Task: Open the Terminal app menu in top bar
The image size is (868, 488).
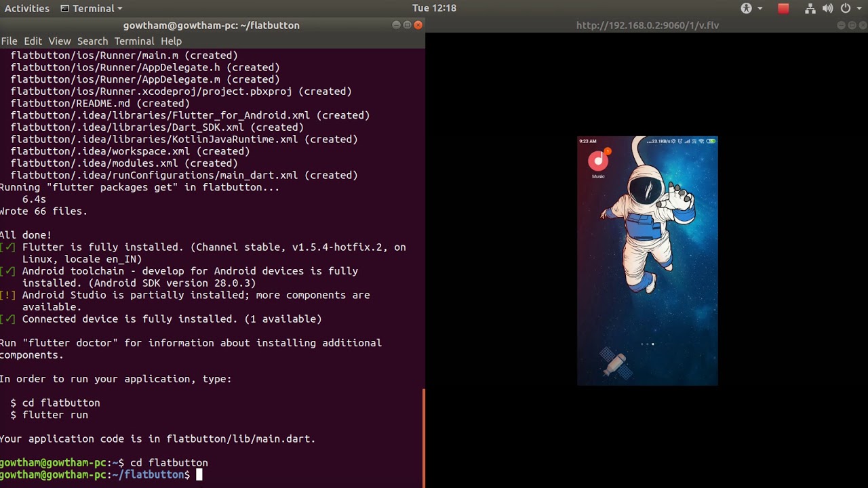Action: point(91,8)
